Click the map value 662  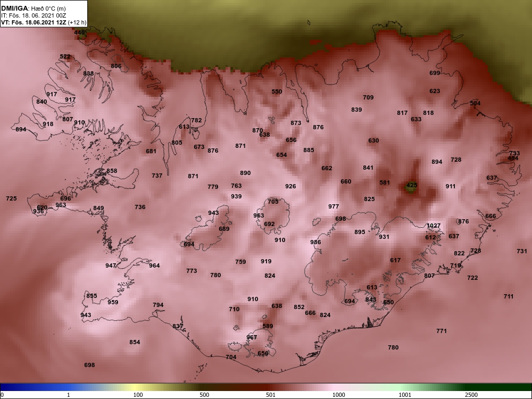pyautogui.click(x=327, y=168)
